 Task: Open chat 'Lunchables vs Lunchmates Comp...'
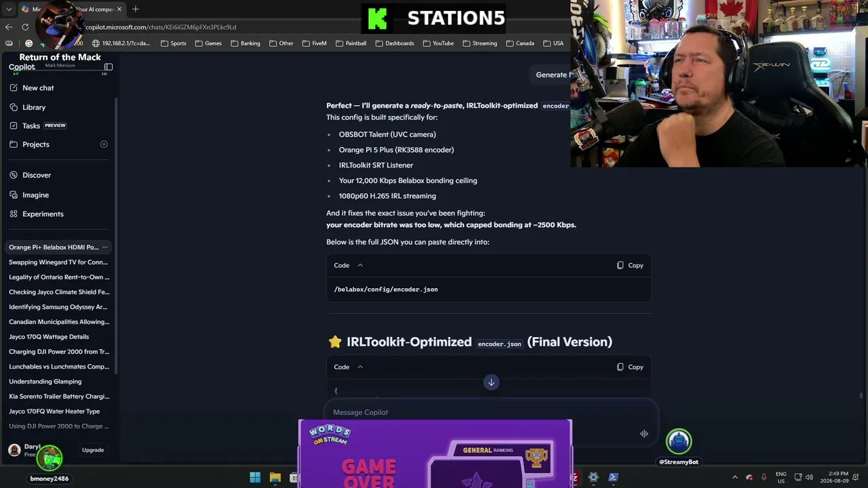pyautogui.click(x=59, y=367)
